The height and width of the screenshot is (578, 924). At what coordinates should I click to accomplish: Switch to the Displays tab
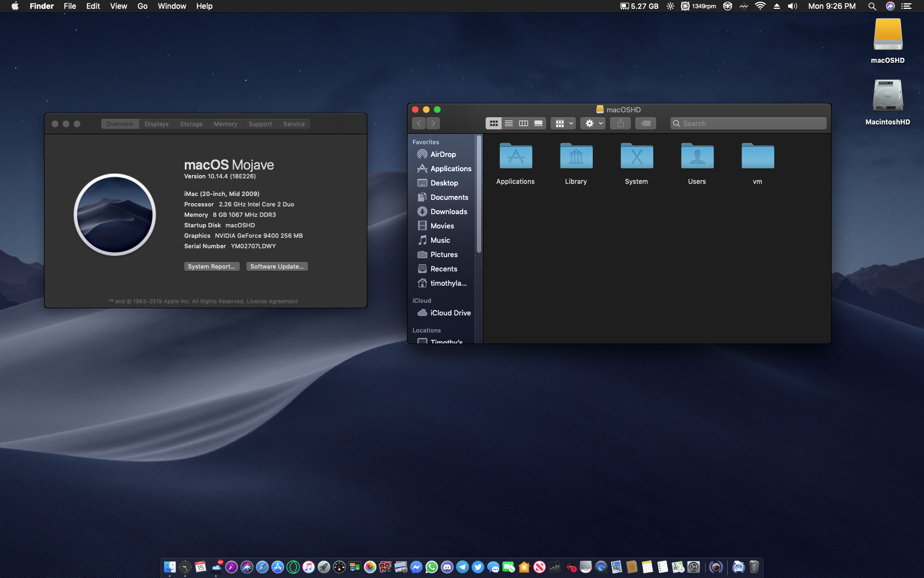157,124
